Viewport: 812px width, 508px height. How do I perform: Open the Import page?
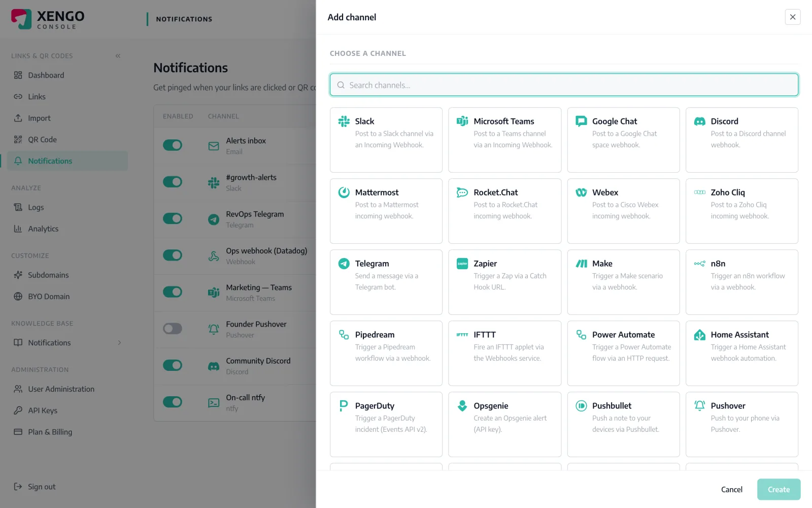(67, 118)
